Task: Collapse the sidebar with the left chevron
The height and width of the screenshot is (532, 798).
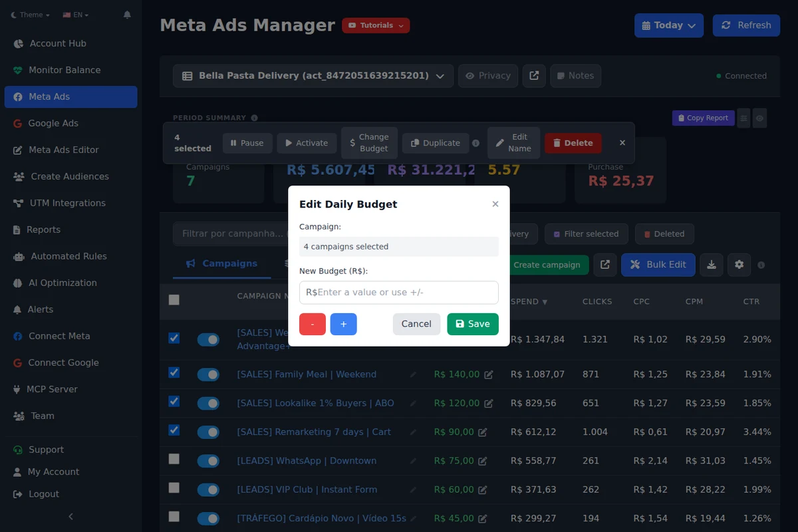Action: point(70,517)
